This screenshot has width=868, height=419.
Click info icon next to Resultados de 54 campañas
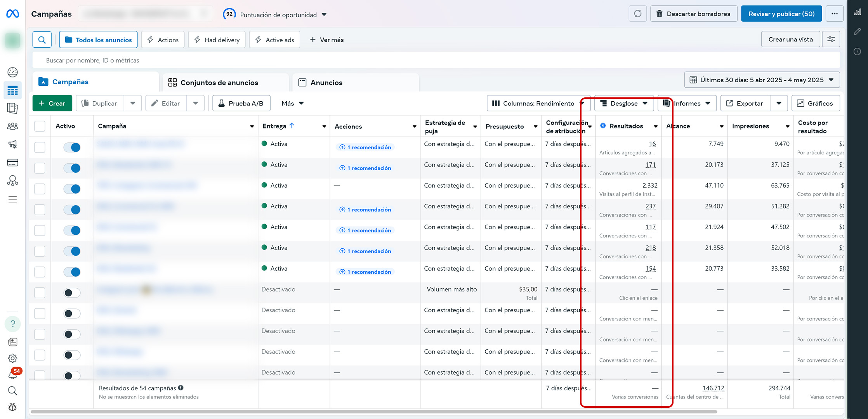click(181, 388)
